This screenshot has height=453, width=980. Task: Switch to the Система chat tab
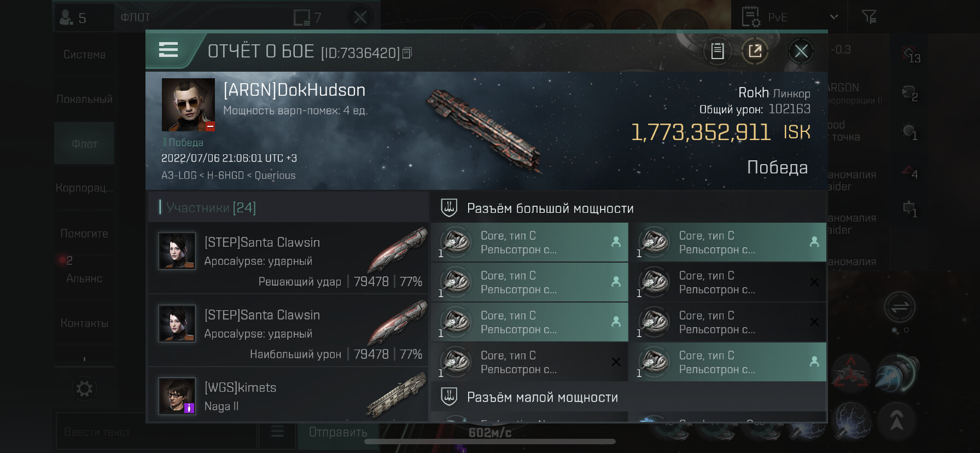coord(84,55)
